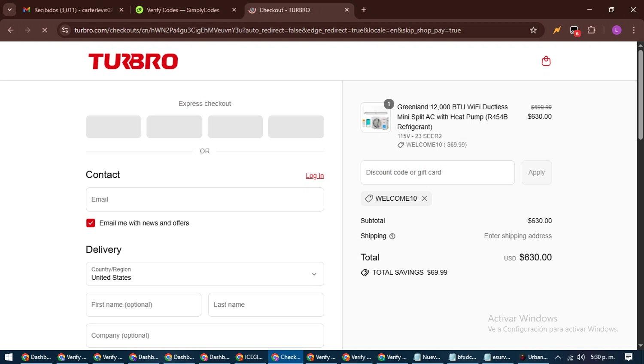Focus the Email input field
Screen dimensions: 644x364
click(205, 199)
